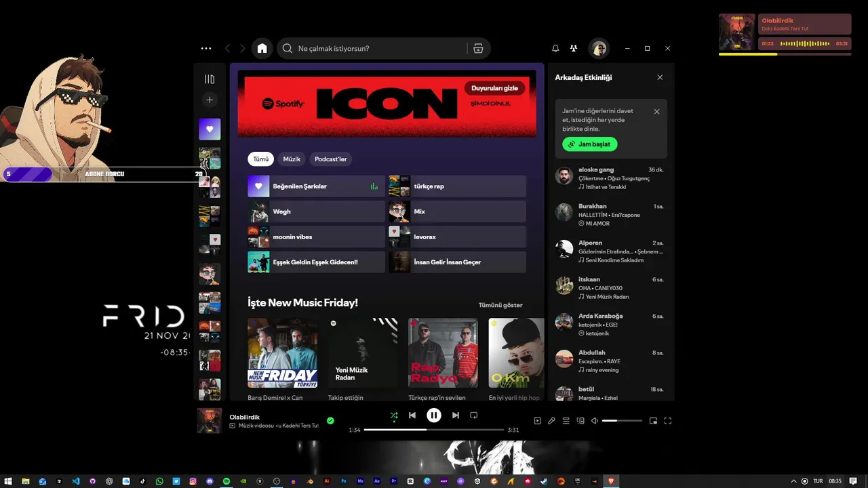Toggle the Friend Activity icon in top bar
Viewport: 868px width, 488px height.
(574, 48)
